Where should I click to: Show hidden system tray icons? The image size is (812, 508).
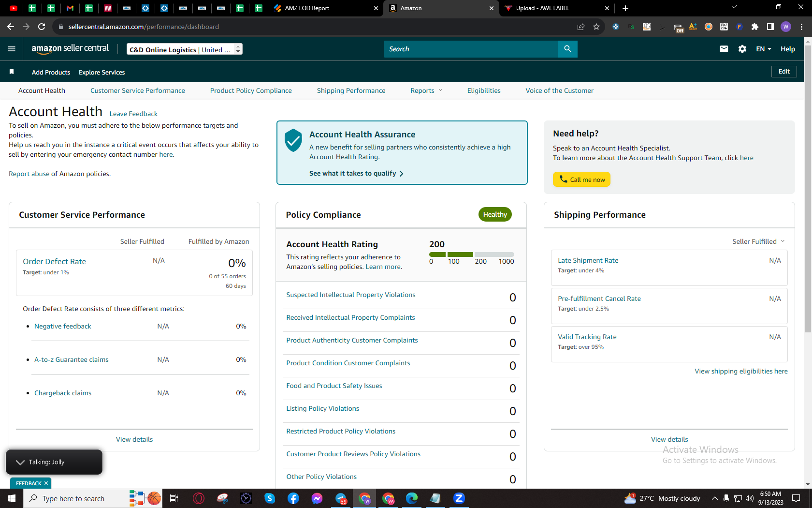pyautogui.click(x=714, y=498)
